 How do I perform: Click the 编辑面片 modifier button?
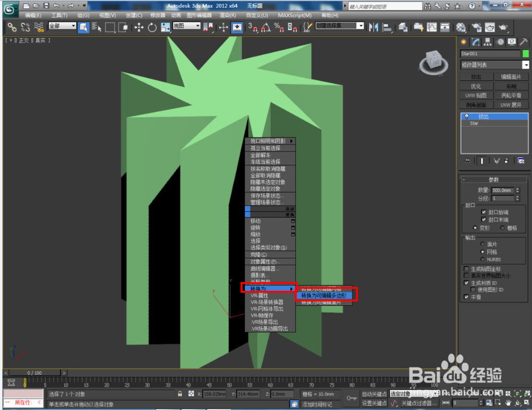pos(511,77)
